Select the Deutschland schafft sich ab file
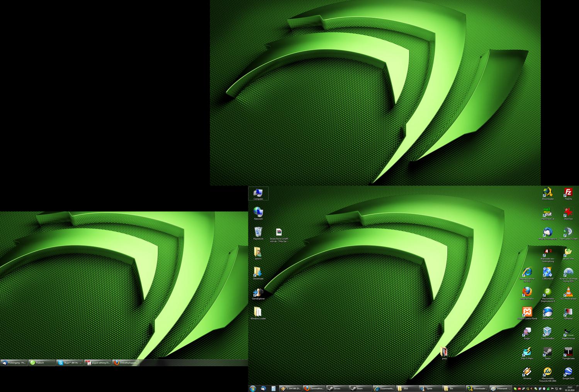This screenshot has height=392, width=579. pyautogui.click(x=278, y=235)
